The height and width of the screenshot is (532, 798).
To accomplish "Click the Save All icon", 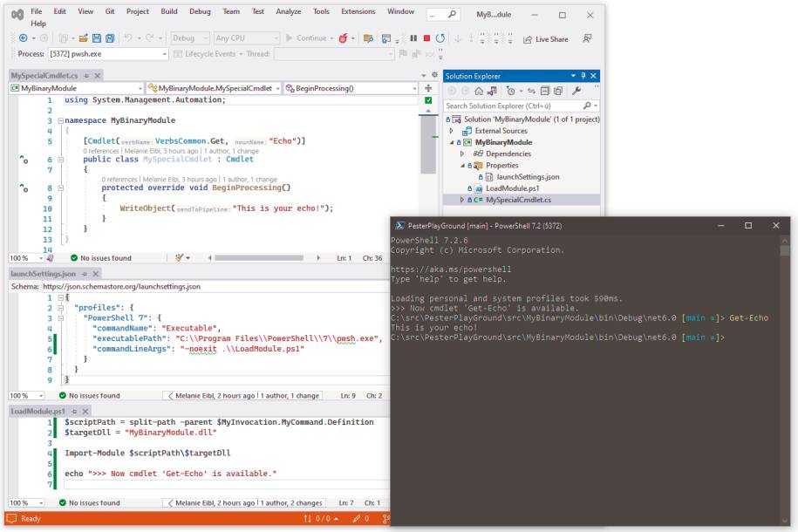I will coord(110,38).
